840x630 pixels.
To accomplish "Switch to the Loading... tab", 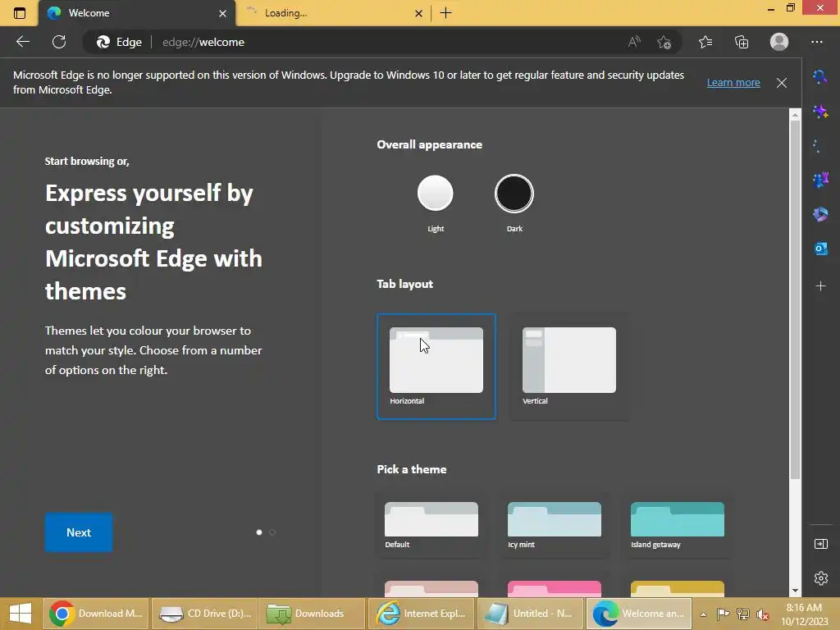I will [333, 13].
